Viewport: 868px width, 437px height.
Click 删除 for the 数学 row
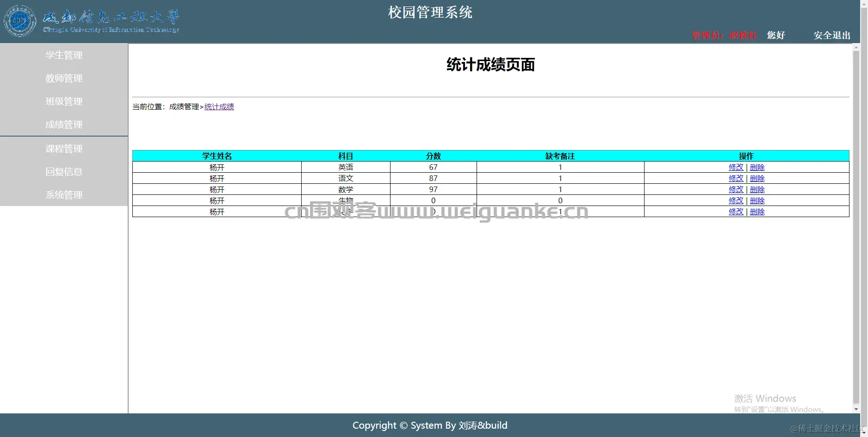(x=757, y=189)
